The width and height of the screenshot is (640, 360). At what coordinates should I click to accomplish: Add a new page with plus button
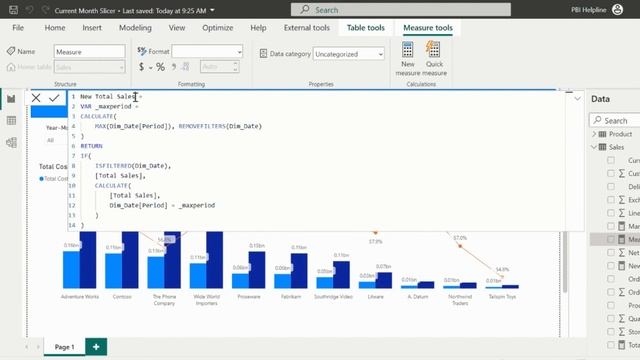coord(96,347)
